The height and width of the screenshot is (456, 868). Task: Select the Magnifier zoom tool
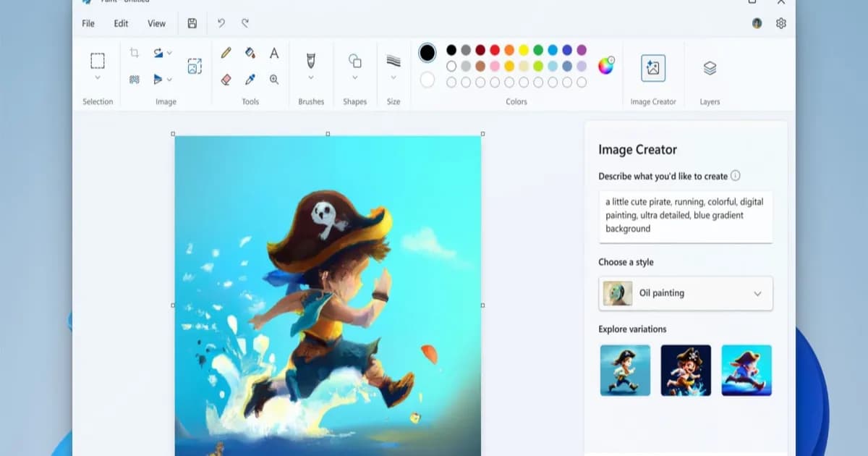coord(274,79)
